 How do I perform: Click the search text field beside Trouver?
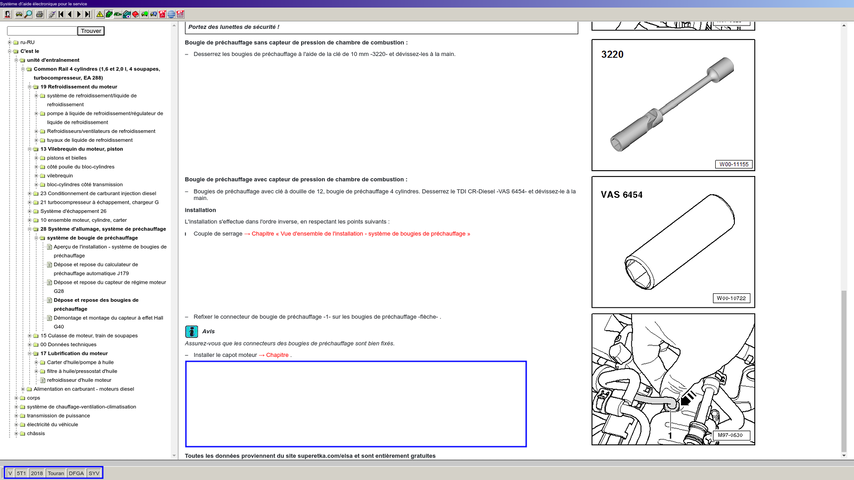pyautogui.click(x=40, y=31)
